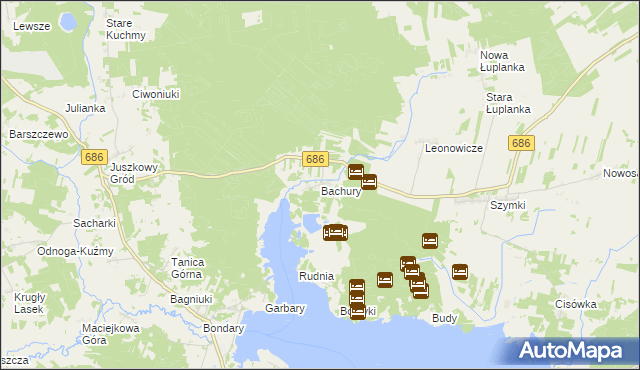Click the lone hotel icon east of Budy cluster
The width and height of the screenshot is (640, 370).
click(x=460, y=272)
